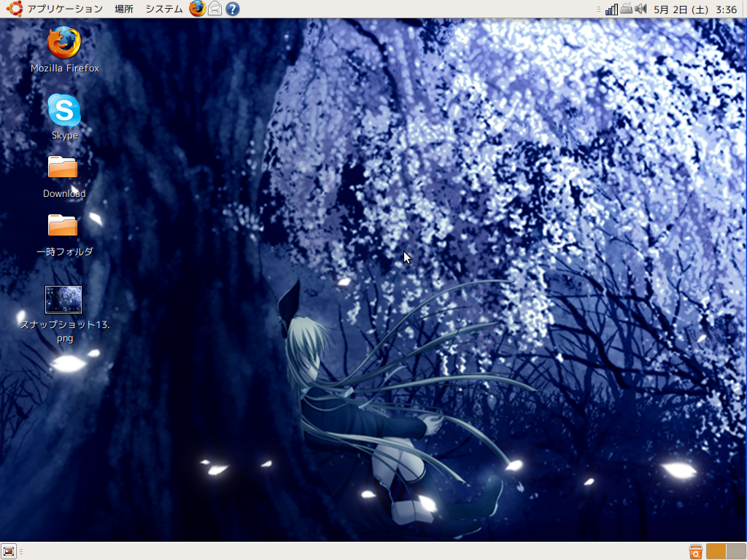Viewport: 747px width, 560px height.
Task: Open the network signal indicator
Action: pos(612,9)
